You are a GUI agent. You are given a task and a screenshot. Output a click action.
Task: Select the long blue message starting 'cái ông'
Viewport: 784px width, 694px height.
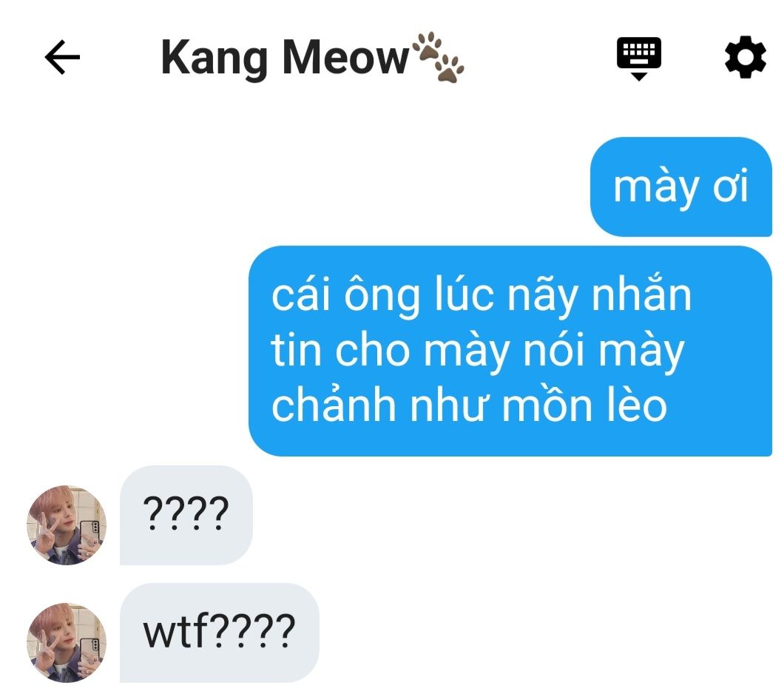(510, 351)
